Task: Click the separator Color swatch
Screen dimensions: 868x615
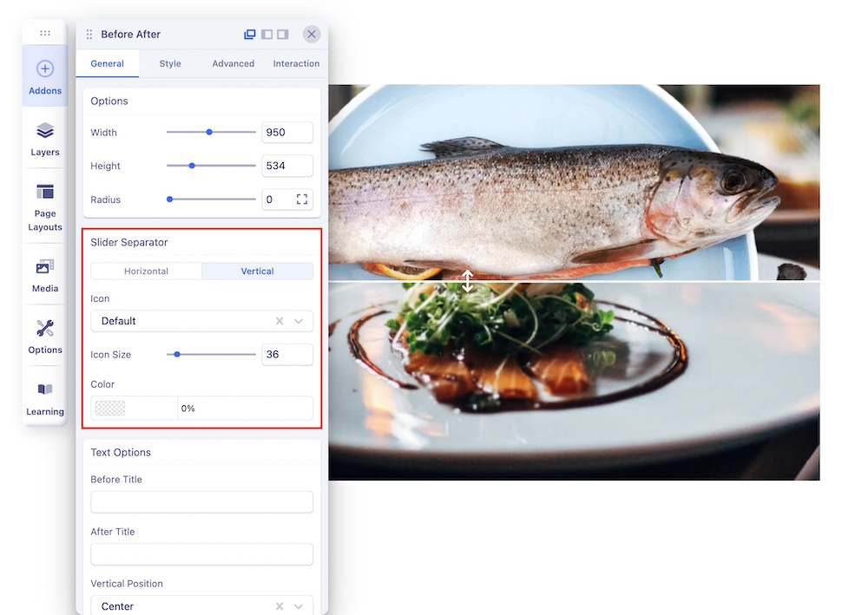Action: click(x=110, y=409)
